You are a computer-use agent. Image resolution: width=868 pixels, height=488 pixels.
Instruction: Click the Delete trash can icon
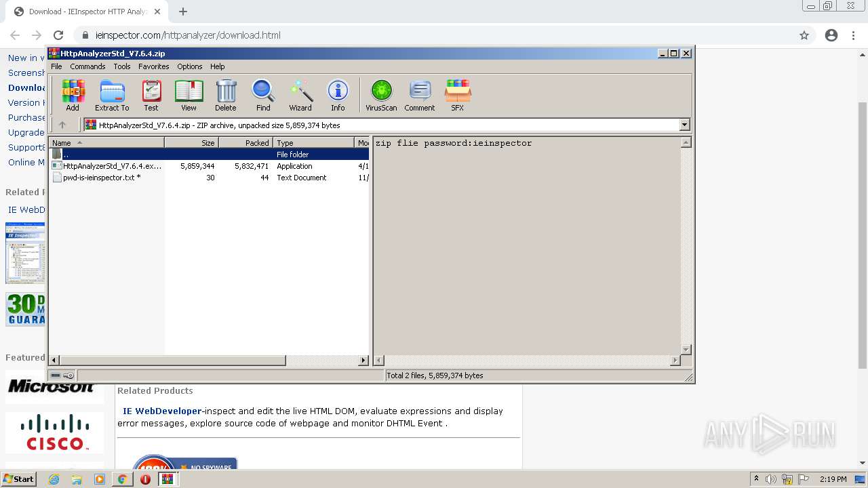coord(226,95)
